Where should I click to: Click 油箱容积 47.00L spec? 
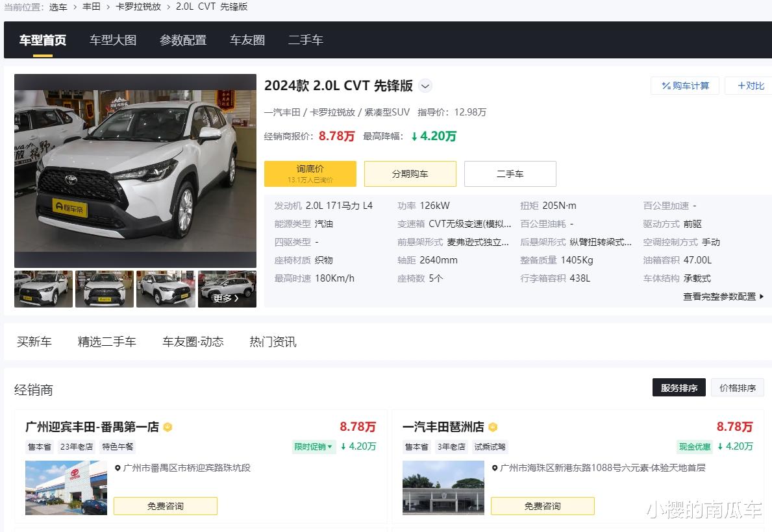tap(677, 260)
